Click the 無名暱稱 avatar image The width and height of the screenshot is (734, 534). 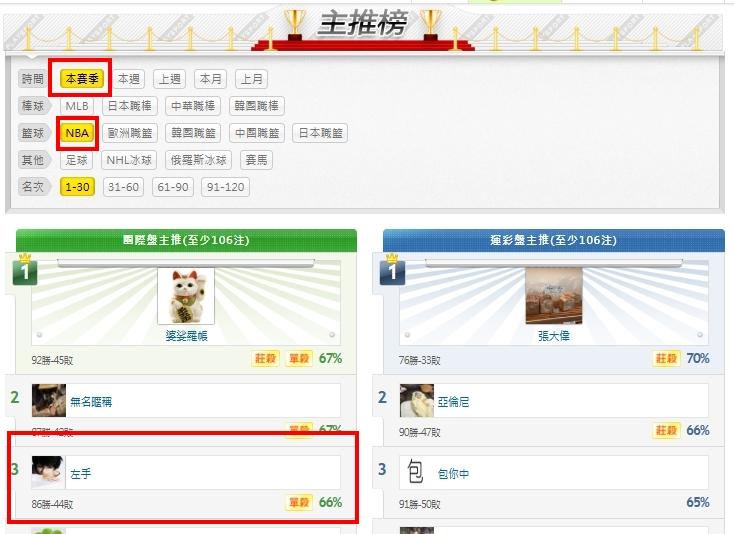pos(49,401)
